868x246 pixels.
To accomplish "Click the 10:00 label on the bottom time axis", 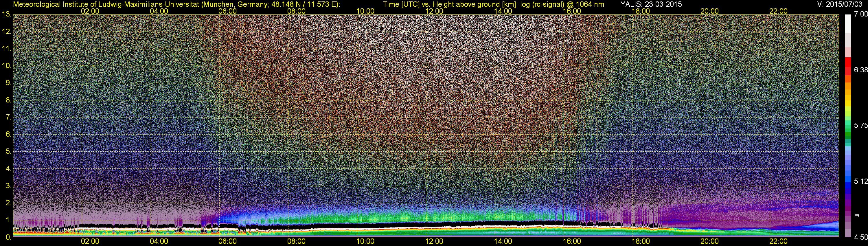I will click(x=365, y=241).
